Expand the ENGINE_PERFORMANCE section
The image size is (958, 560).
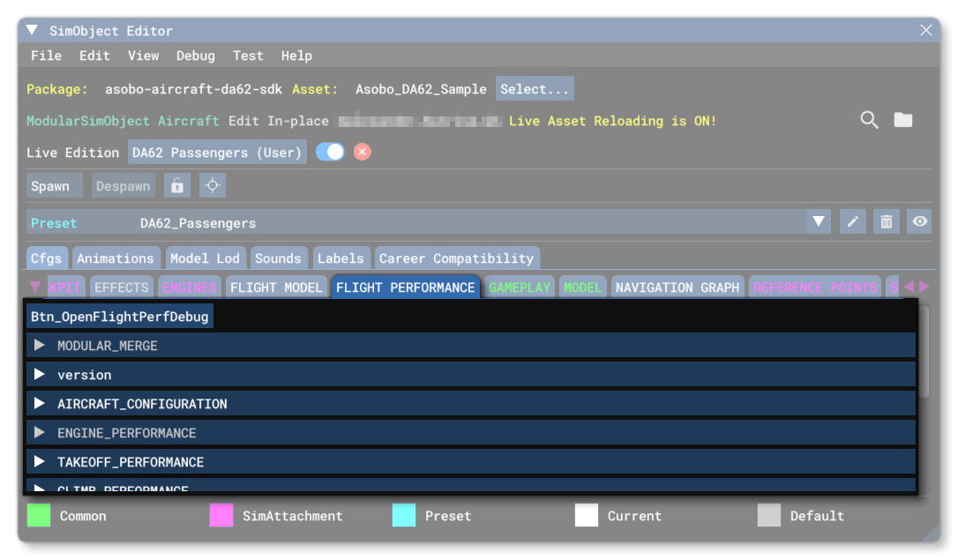click(470, 433)
